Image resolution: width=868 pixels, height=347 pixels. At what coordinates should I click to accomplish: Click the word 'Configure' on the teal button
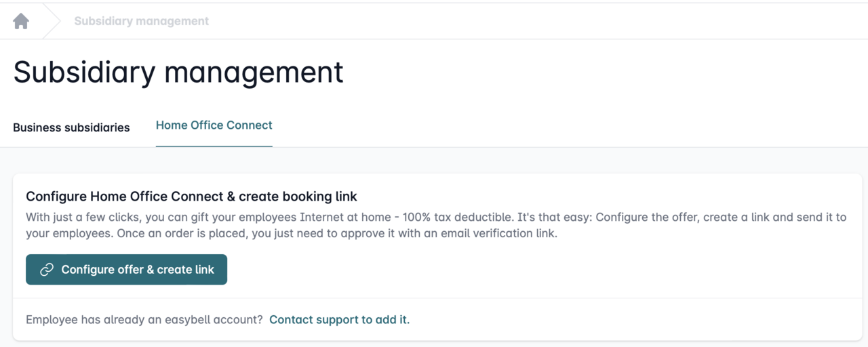(x=87, y=270)
